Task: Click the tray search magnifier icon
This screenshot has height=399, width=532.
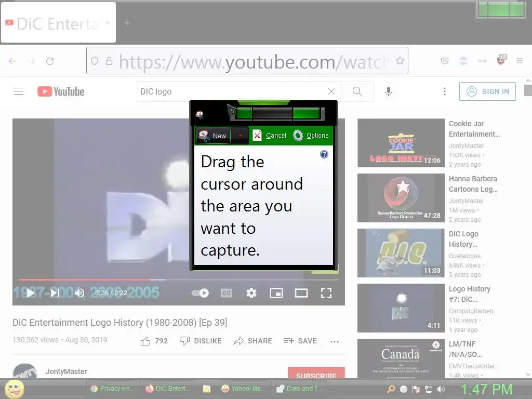Action: (391, 389)
